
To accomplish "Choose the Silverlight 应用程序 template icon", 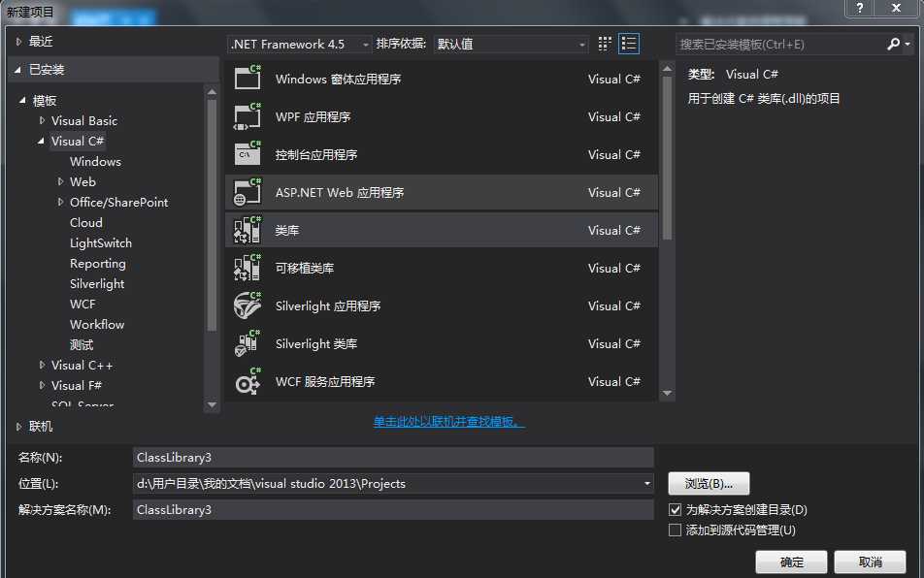I will pyautogui.click(x=247, y=305).
